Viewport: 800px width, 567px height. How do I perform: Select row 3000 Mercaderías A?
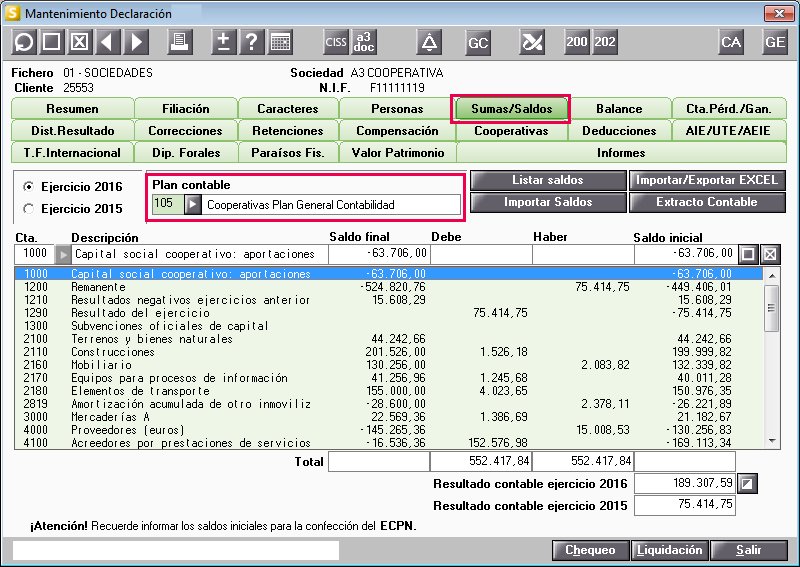tap(389, 417)
